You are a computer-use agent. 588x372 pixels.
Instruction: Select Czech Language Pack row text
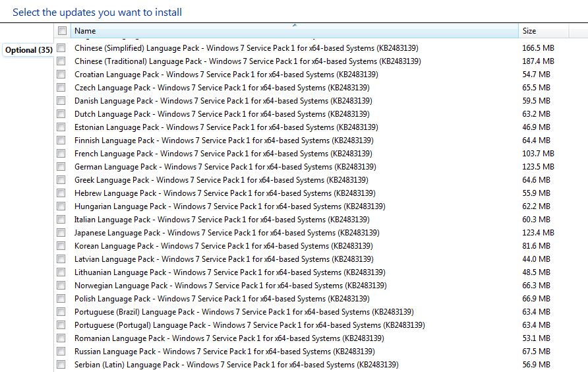pyautogui.click(x=222, y=88)
